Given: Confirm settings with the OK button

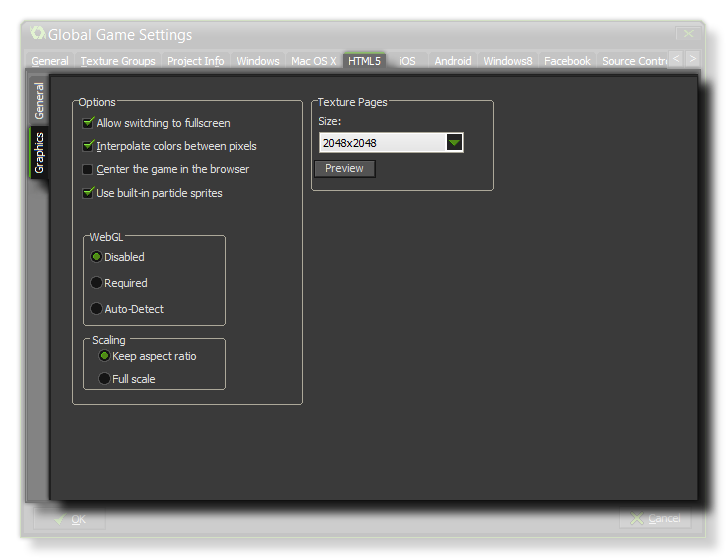Looking at the screenshot, I should [69, 519].
